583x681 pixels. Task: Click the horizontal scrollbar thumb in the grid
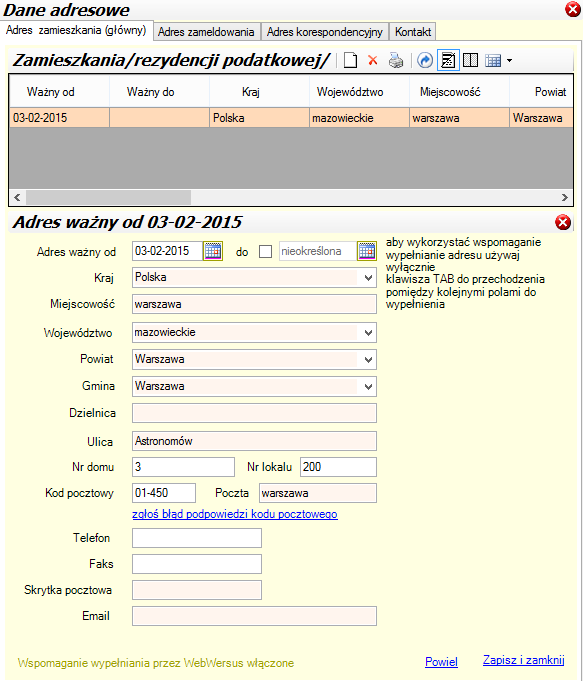point(108,197)
